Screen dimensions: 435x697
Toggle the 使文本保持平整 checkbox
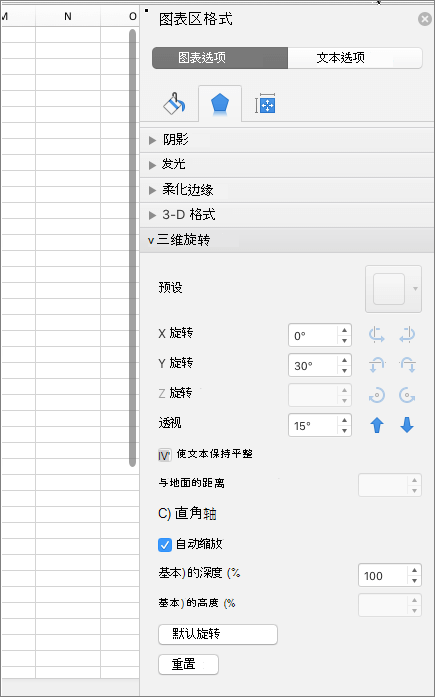point(164,455)
